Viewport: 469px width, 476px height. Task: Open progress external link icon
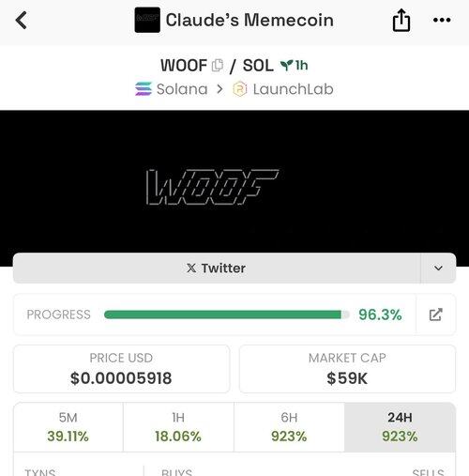tap(435, 315)
